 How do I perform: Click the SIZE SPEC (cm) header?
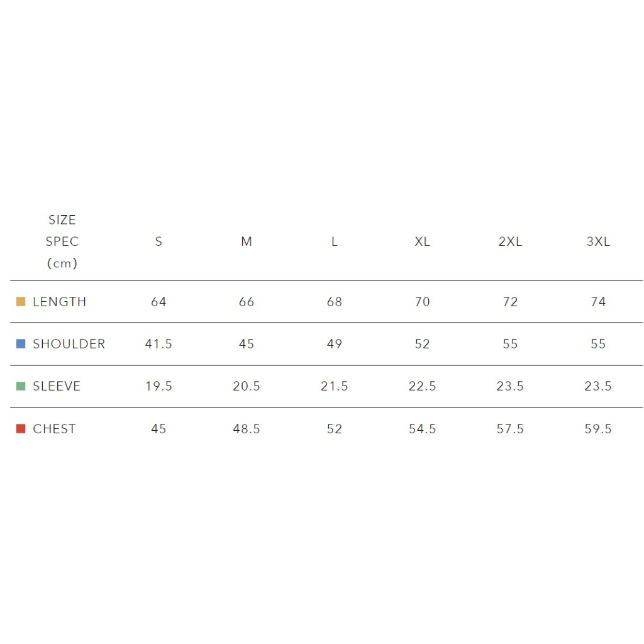[62, 241]
